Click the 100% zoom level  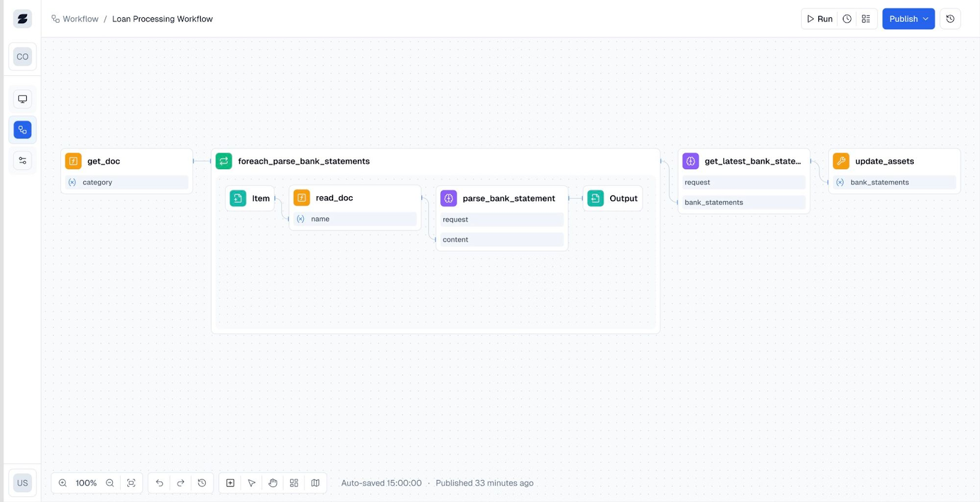click(86, 483)
